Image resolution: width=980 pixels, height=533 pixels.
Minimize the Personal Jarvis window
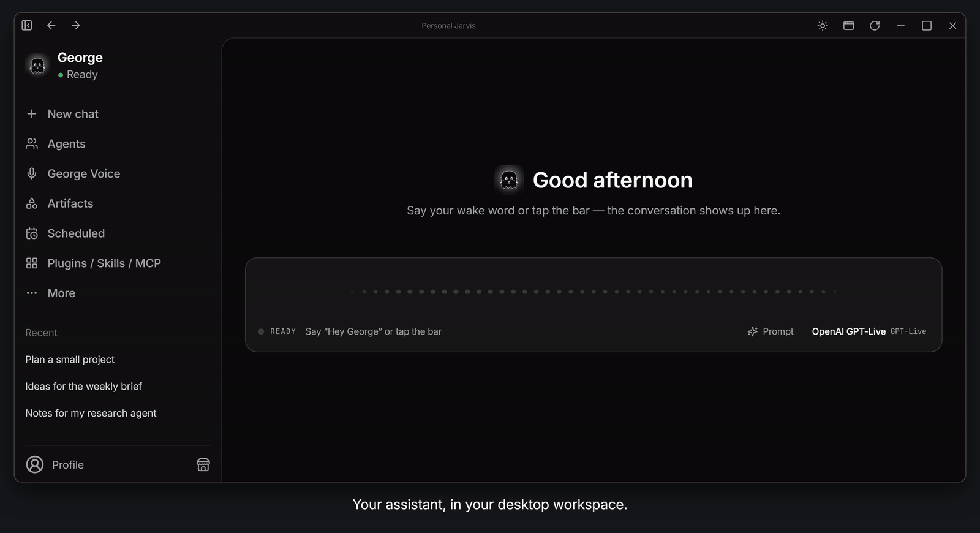coord(900,26)
